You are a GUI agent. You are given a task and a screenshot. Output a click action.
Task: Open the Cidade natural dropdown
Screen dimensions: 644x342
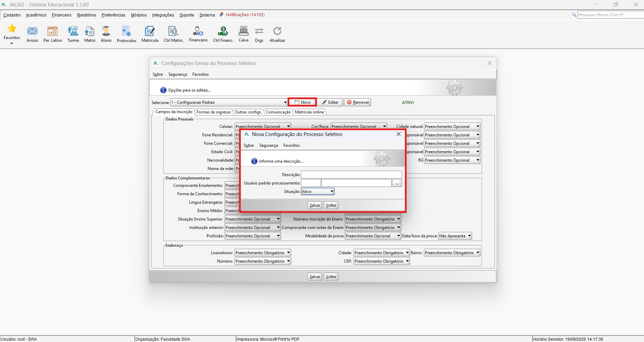tap(452, 127)
